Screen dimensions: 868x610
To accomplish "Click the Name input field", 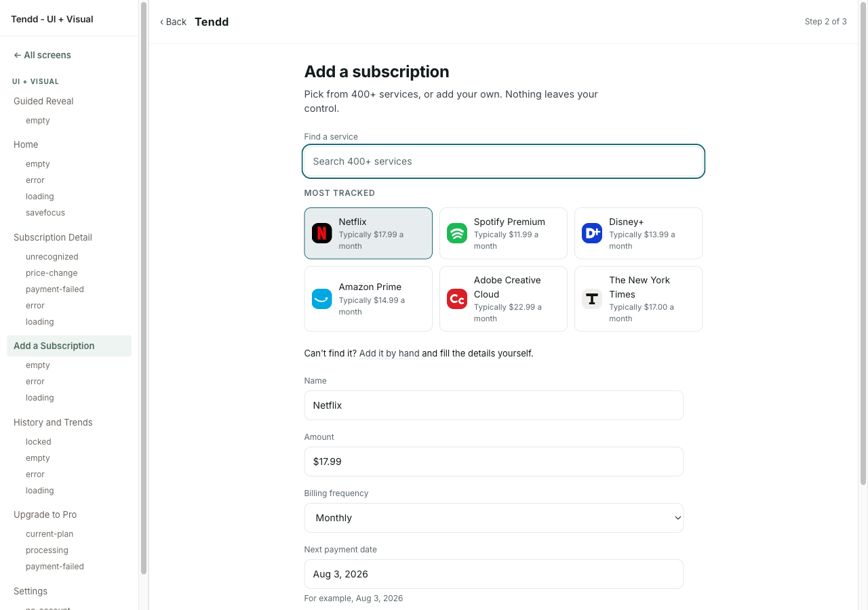I will pyautogui.click(x=494, y=405).
